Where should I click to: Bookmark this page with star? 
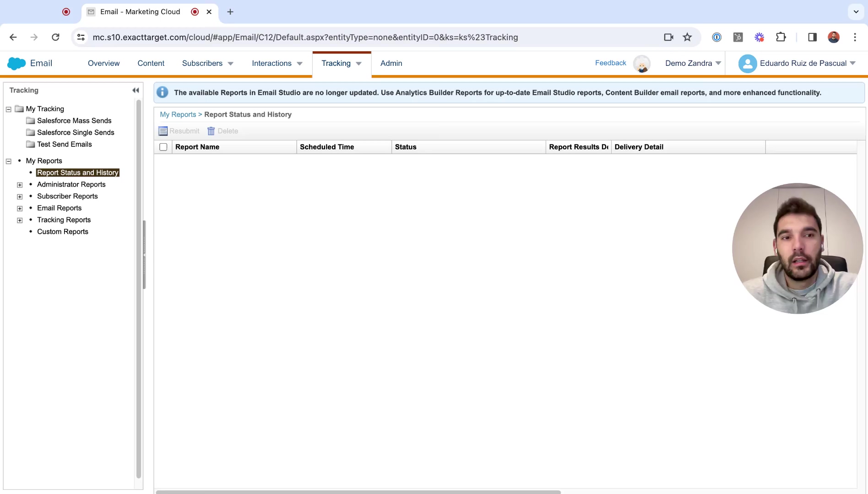pyautogui.click(x=687, y=37)
